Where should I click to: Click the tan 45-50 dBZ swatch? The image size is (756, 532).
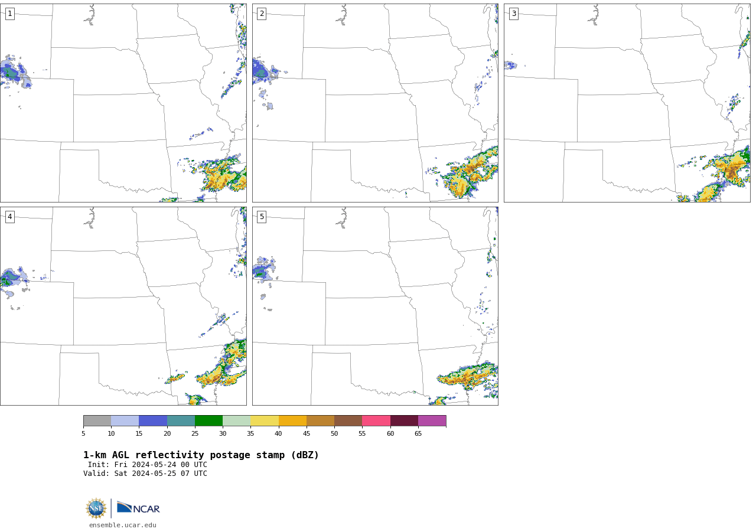pyautogui.click(x=320, y=421)
